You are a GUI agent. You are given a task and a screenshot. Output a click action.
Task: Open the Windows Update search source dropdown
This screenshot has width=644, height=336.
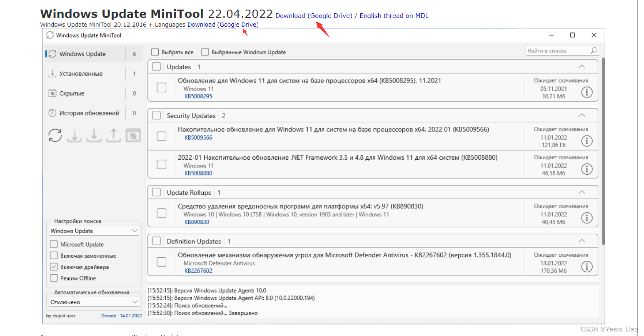[94, 231]
